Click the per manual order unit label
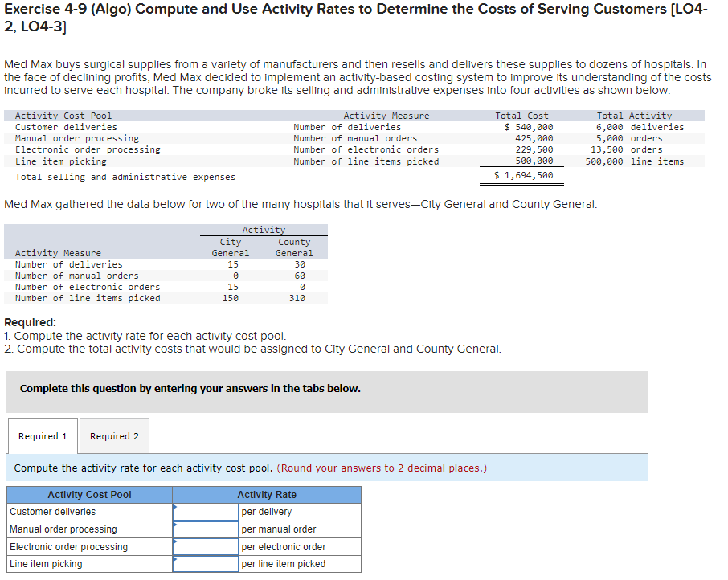 (x=275, y=529)
